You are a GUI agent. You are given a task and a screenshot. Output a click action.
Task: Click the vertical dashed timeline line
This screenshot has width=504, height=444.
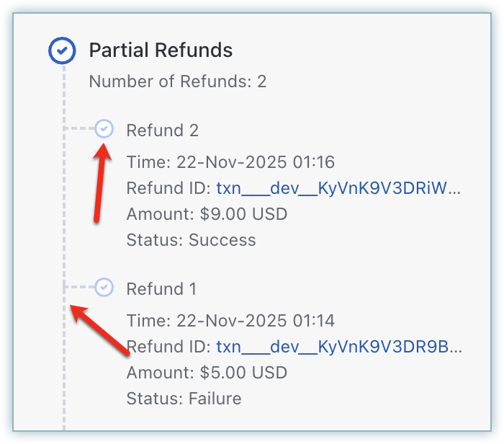63,216
